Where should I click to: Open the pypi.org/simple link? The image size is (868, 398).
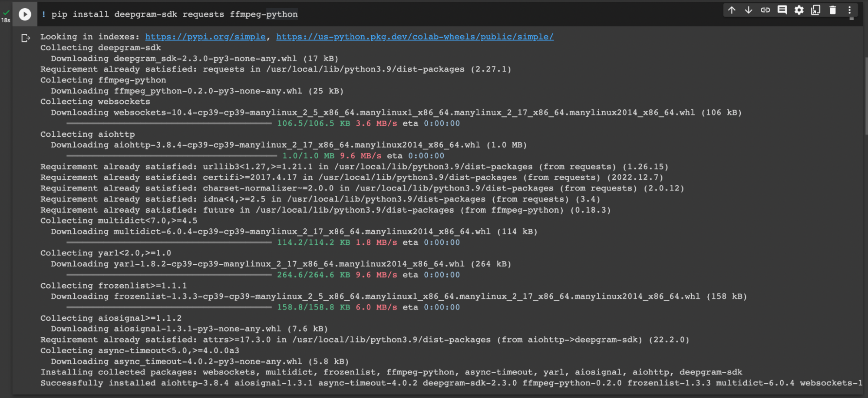(x=205, y=37)
